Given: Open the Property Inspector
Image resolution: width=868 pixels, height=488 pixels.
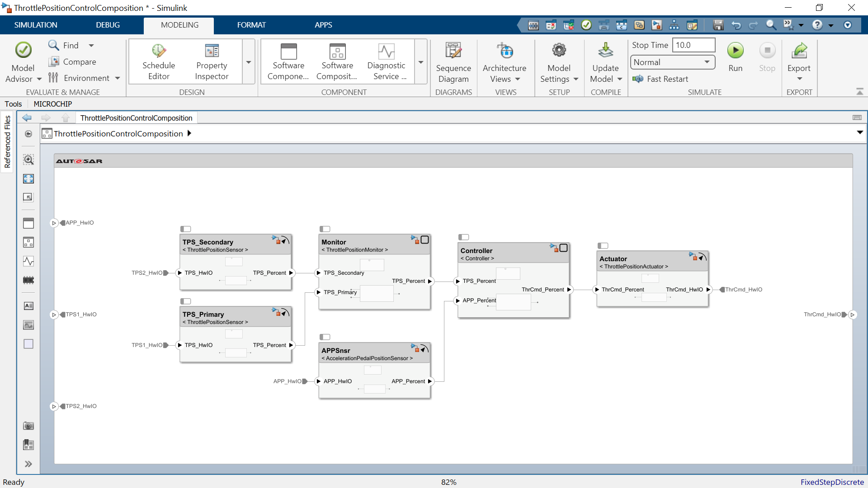Looking at the screenshot, I should pyautogui.click(x=212, y=62).
